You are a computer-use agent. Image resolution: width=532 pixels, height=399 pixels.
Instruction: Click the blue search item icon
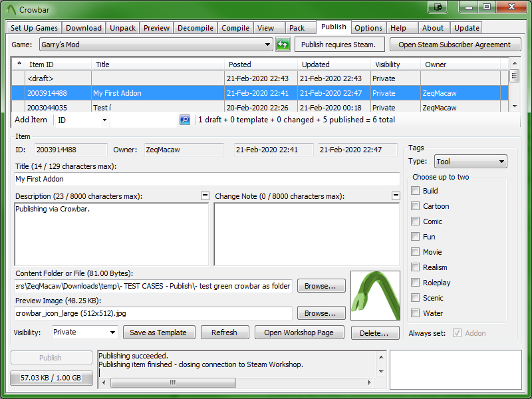coord(185,120)
